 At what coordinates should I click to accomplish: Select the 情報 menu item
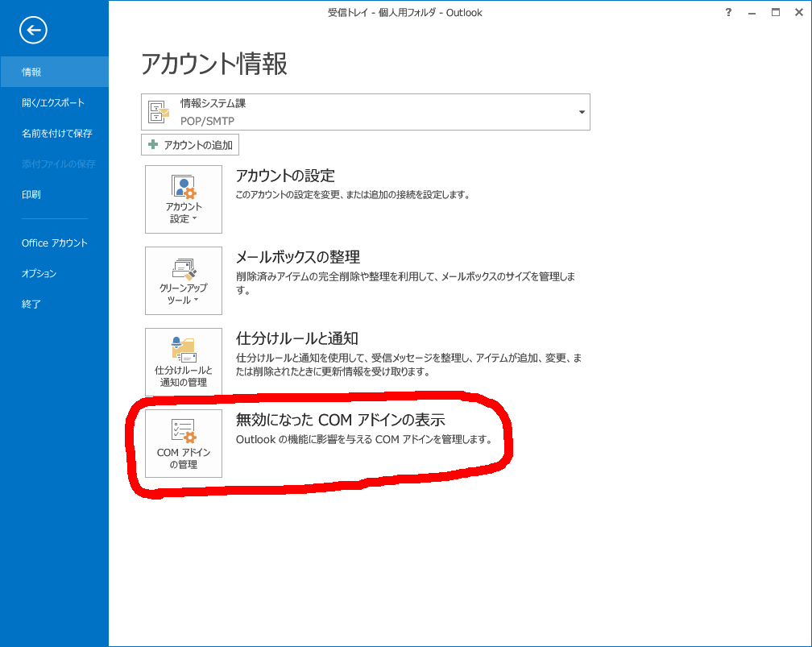click(55, 72)
